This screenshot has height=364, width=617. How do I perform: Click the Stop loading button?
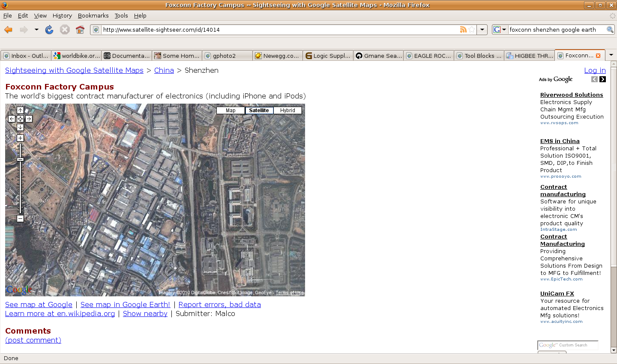pos(65,30)
